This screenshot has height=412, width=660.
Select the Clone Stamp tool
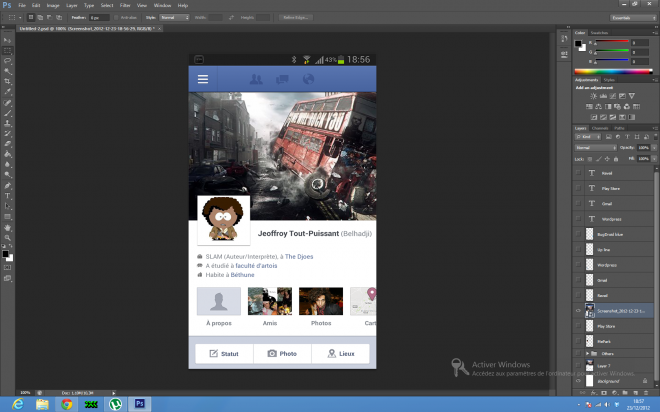(8, 123)
